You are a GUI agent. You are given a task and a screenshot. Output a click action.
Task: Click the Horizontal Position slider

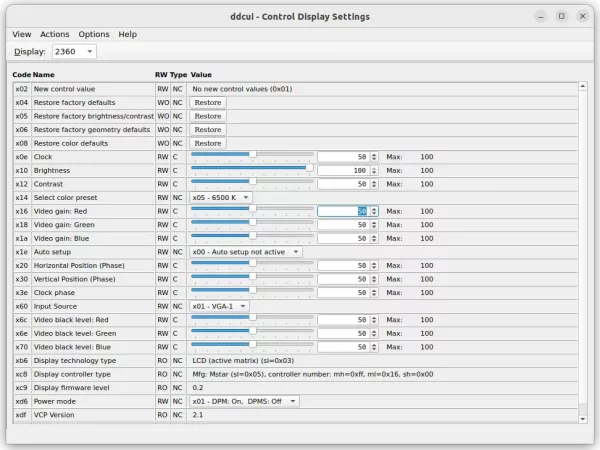click(252, 264)
